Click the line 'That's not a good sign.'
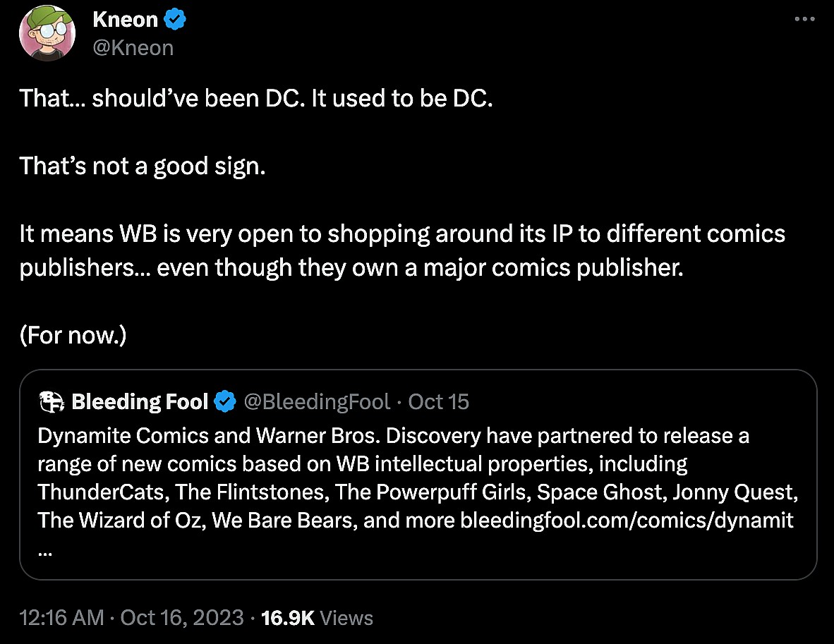 143,166
